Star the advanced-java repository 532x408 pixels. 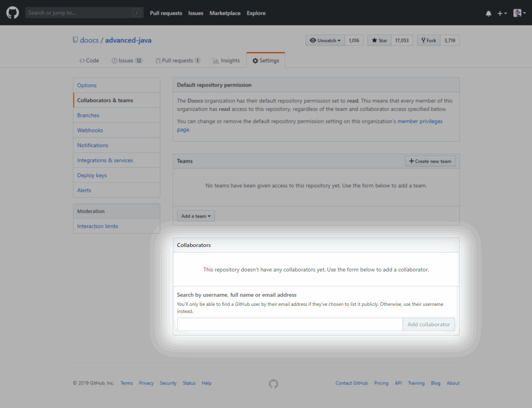(x=379, y=40)
